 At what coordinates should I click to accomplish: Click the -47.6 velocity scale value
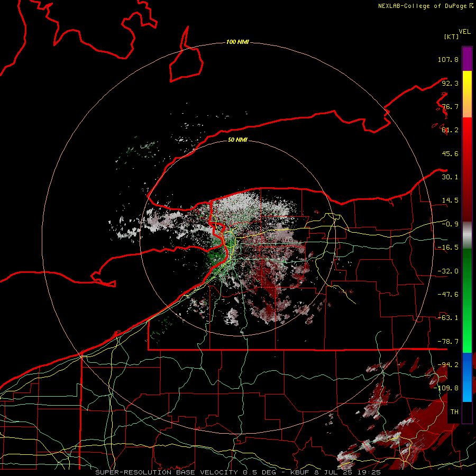click(448, 295)
